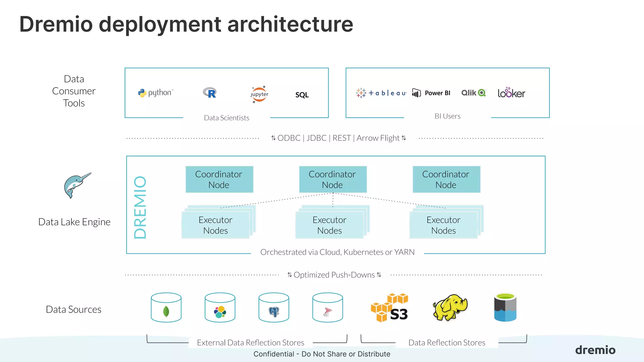The height and width of the screenshot is (362, 644).
Task: Select the Jupyter logo
Action: [x=259, y=94]
